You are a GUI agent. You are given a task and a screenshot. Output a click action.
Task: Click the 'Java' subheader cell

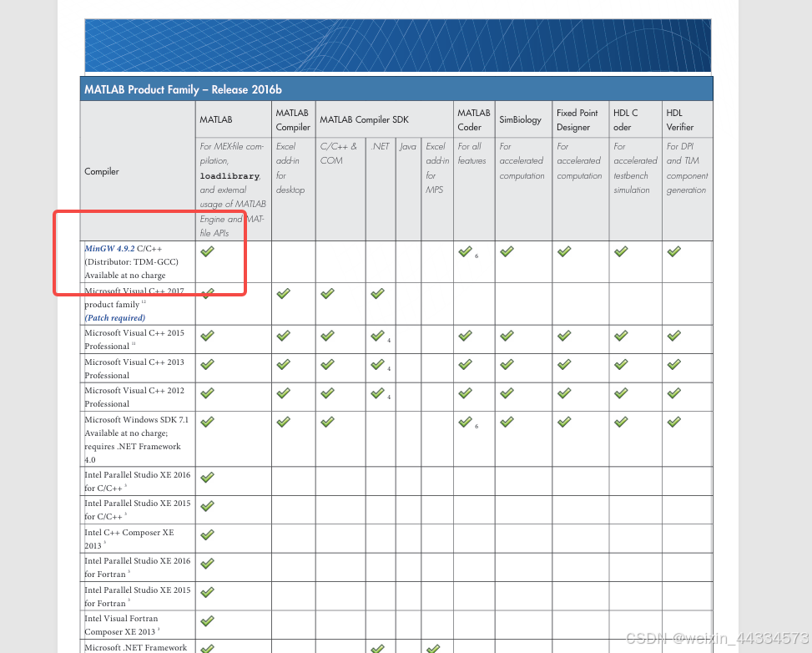click(x=409, y=190)
